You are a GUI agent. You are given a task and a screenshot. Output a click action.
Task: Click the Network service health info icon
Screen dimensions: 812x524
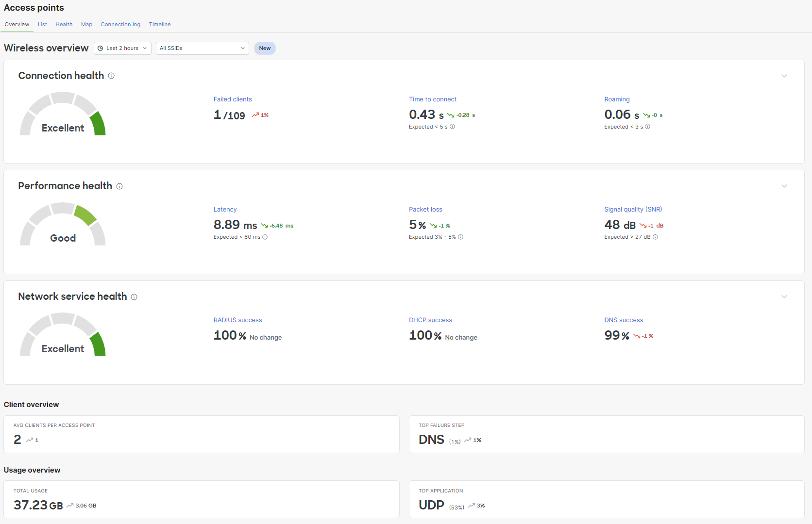(x=134, y=296)
